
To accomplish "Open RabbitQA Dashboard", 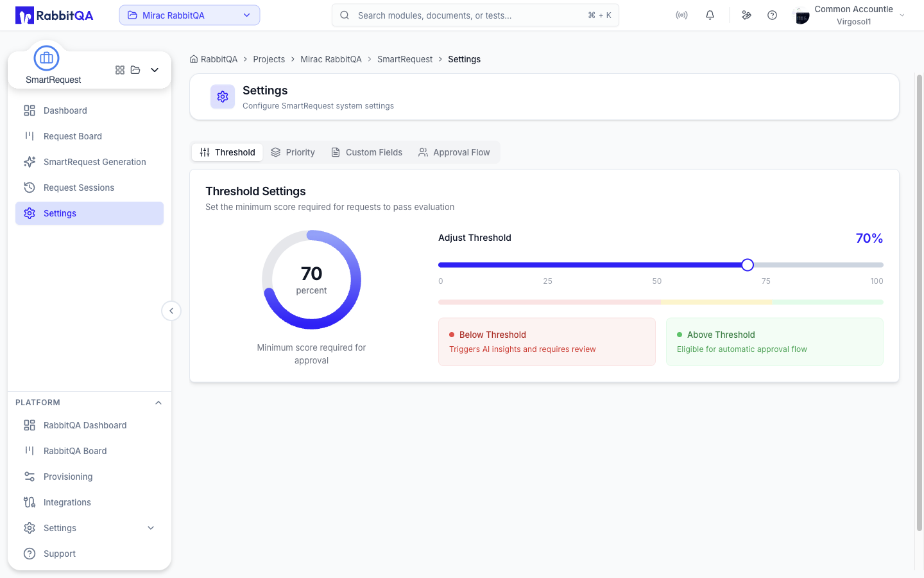I will click(89, 425).
